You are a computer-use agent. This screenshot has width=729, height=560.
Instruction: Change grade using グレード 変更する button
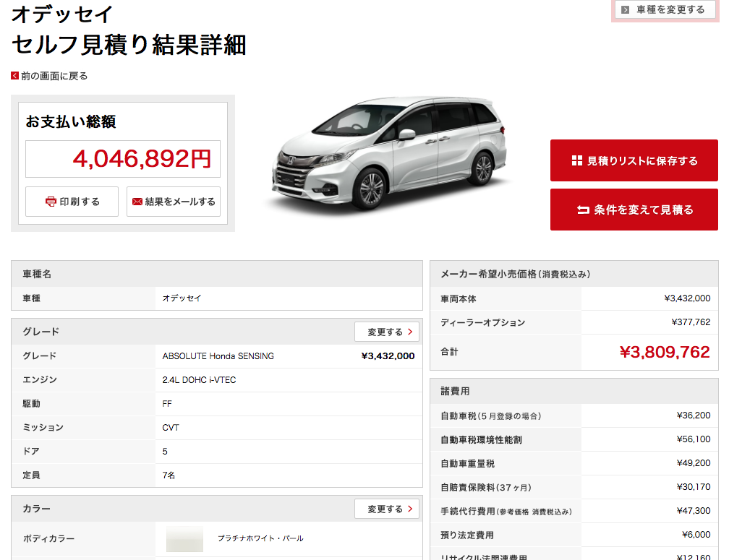pyautogui.click(x=387, y=332)
